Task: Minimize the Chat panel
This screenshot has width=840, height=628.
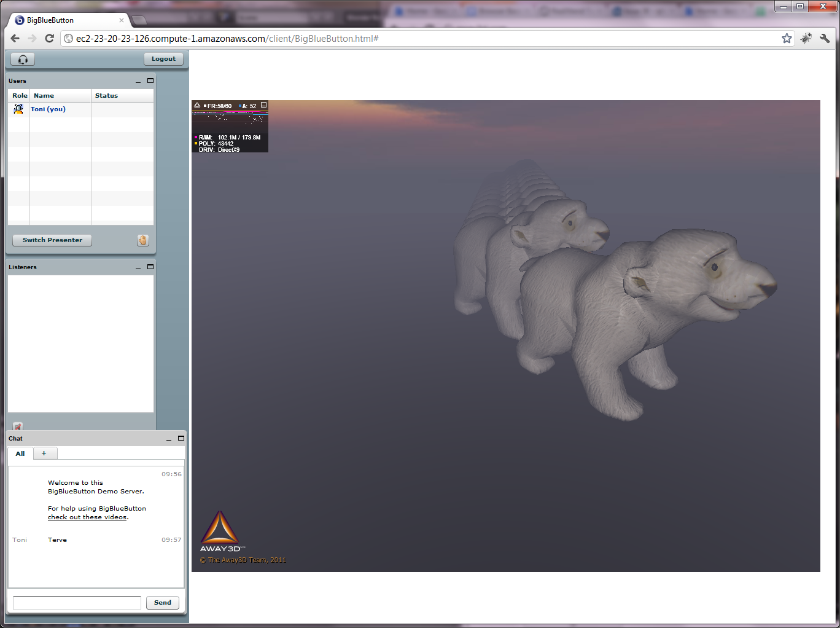Action: [169, 439]
